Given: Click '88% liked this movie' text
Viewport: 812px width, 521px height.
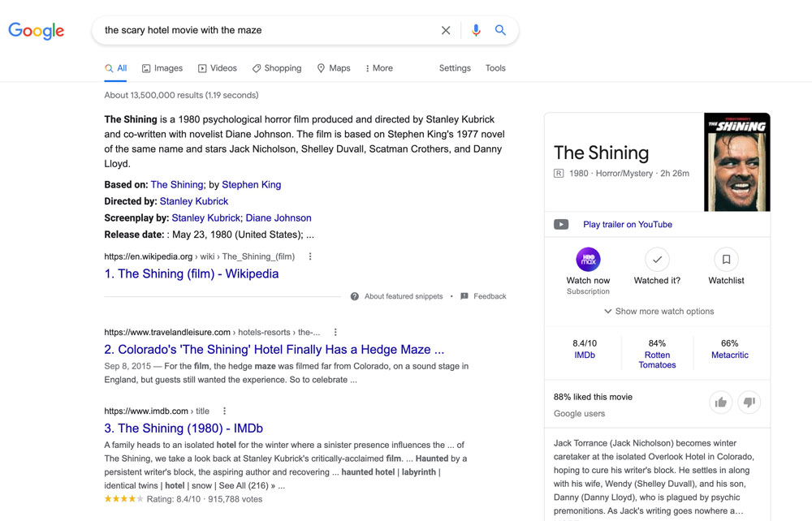Looking at the screenshot, I should point(593,397).
